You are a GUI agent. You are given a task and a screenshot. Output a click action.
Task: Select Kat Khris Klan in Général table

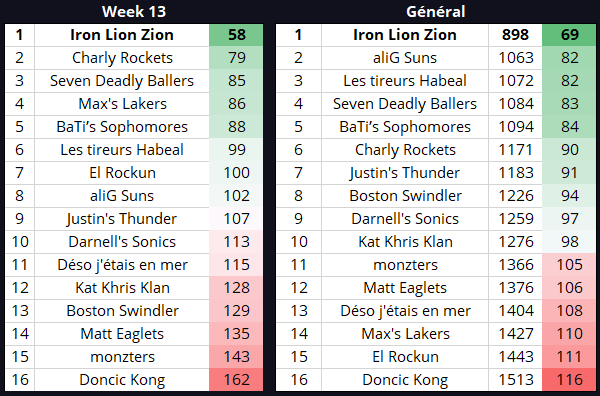[x=405, y=241]
